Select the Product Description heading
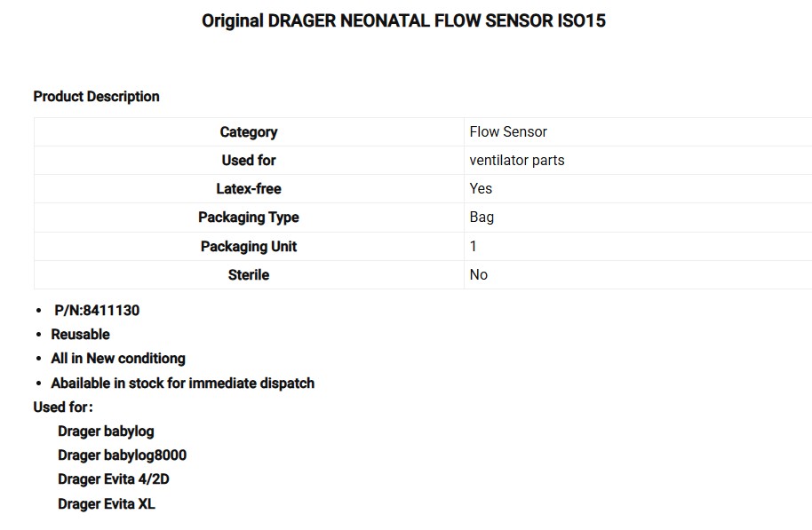The height and width of the screenshot is (530, 812). tap(96, 96)
